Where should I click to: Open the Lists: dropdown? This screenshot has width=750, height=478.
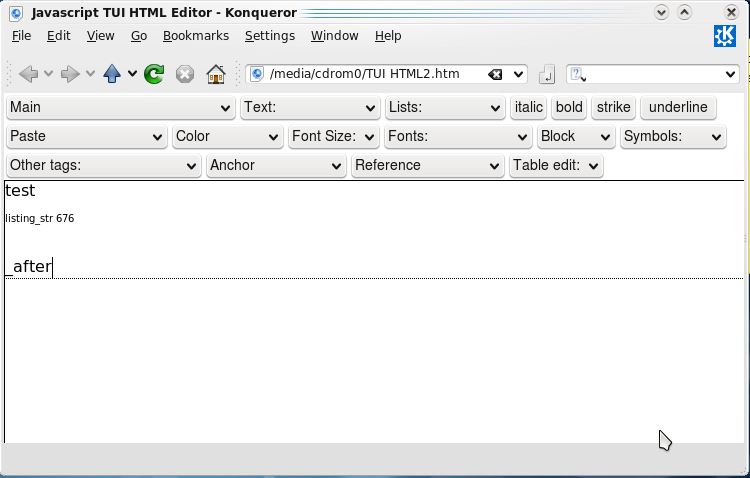pos(445,107)
